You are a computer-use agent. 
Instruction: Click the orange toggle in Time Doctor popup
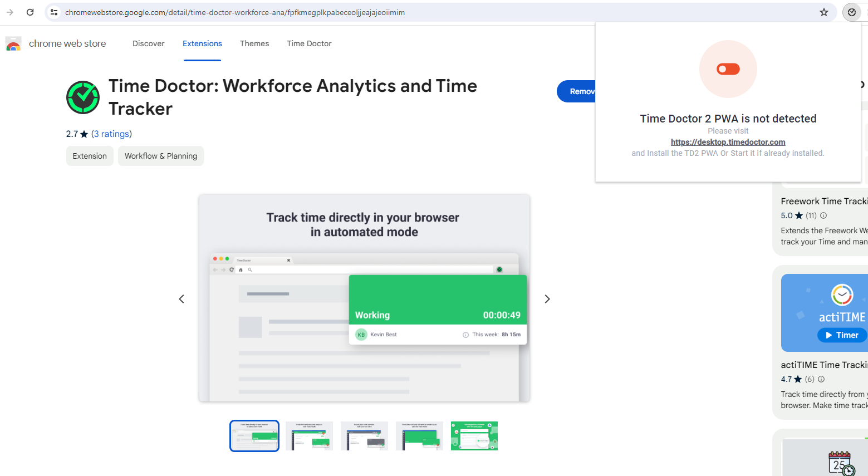(728, 68)
